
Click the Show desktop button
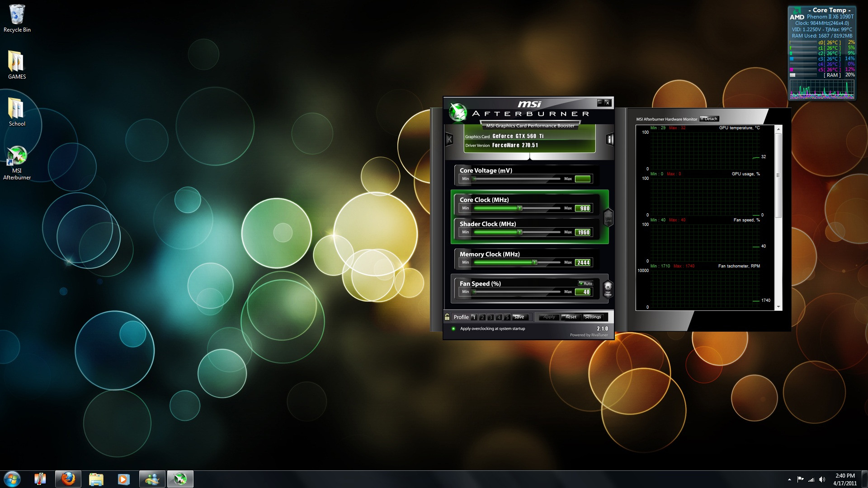[864, 479]
